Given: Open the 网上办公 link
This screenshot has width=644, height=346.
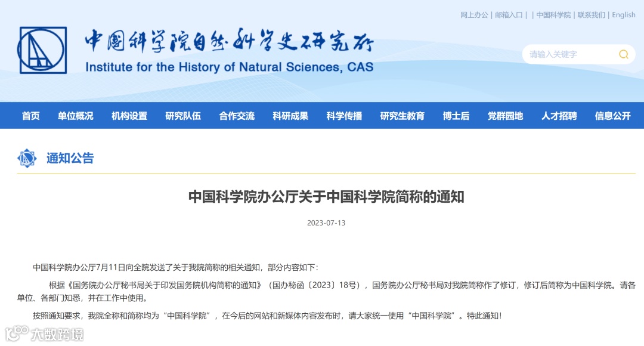Looking at the screenshot, I should pos(474,15).
